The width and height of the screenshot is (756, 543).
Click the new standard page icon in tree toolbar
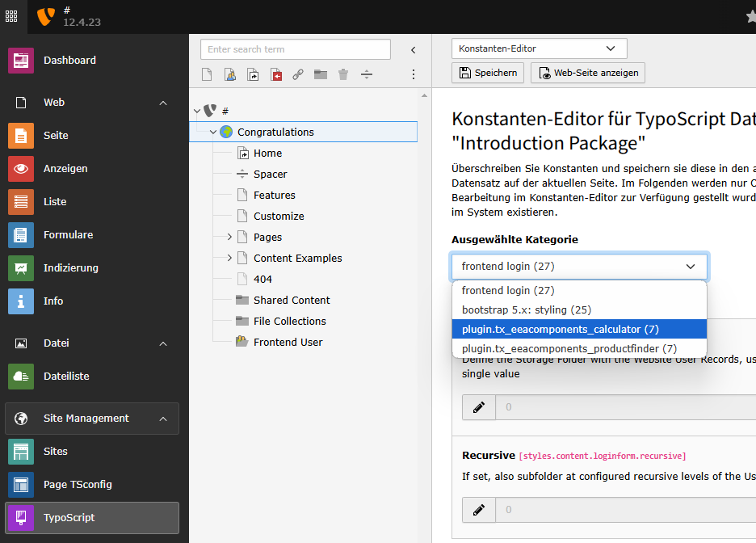point(207,74)
